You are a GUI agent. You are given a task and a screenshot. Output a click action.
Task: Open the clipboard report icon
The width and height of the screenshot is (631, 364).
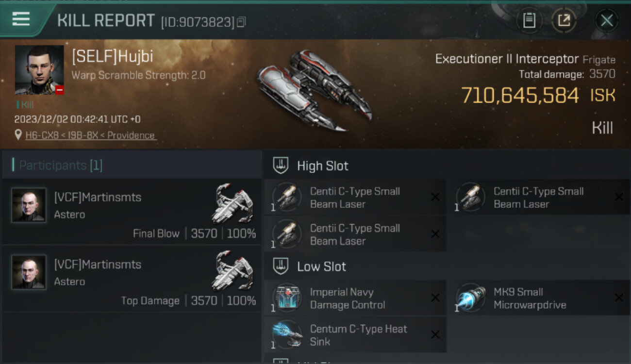coord(529,20)
